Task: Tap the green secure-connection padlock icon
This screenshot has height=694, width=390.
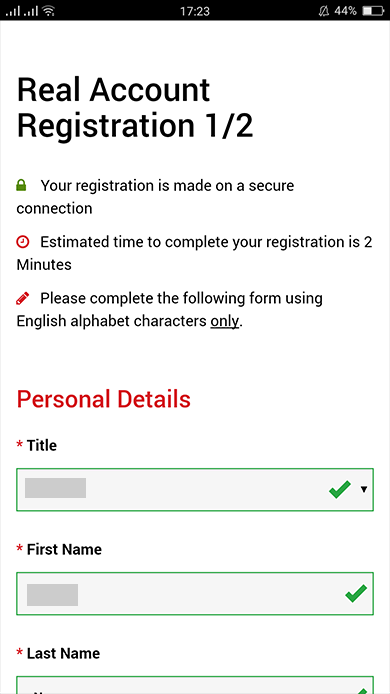Action: click(x=21, y=185)
